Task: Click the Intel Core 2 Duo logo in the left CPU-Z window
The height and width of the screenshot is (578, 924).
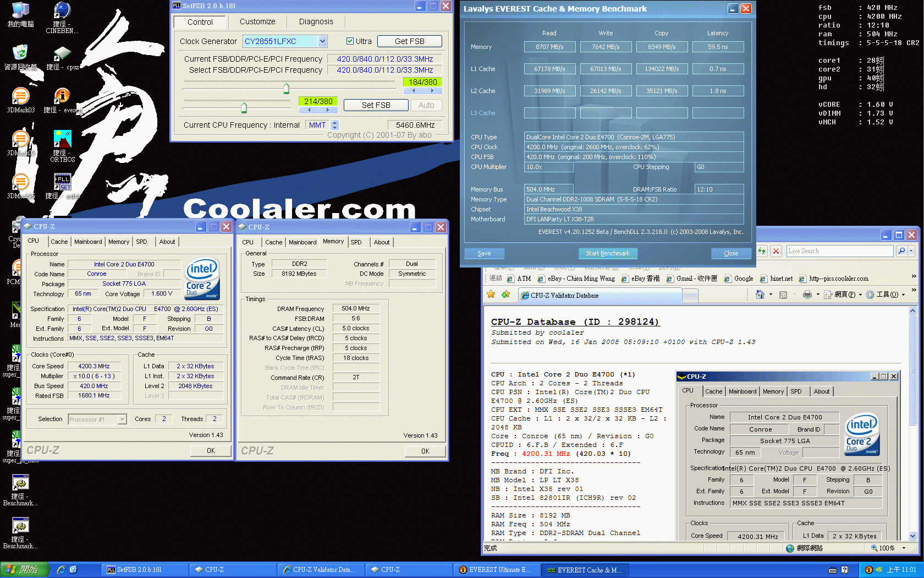Action: click(202, 279)
